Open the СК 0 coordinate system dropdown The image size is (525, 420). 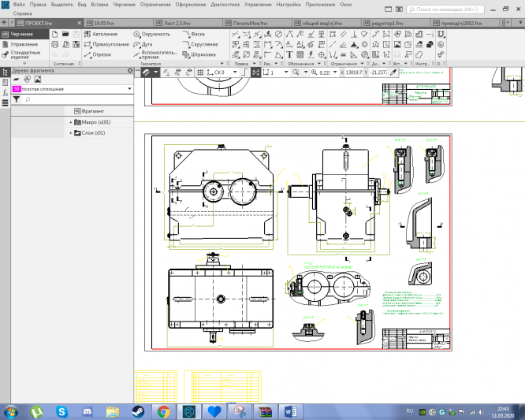[233, 72]
